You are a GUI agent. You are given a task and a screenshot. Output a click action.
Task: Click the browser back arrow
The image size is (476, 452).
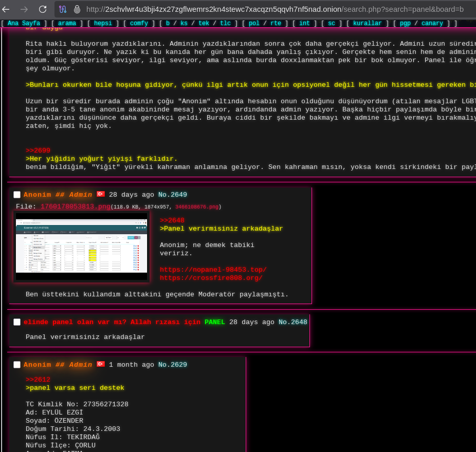pos(6,9)
